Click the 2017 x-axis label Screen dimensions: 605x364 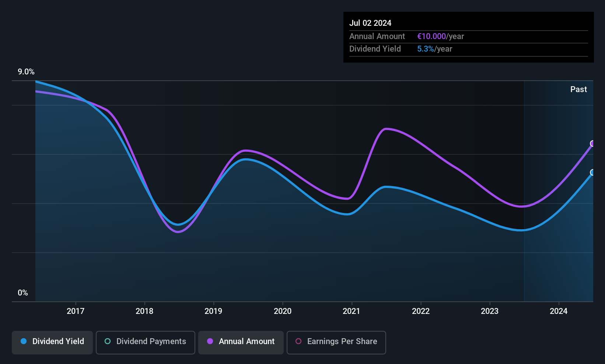point(76,311)
